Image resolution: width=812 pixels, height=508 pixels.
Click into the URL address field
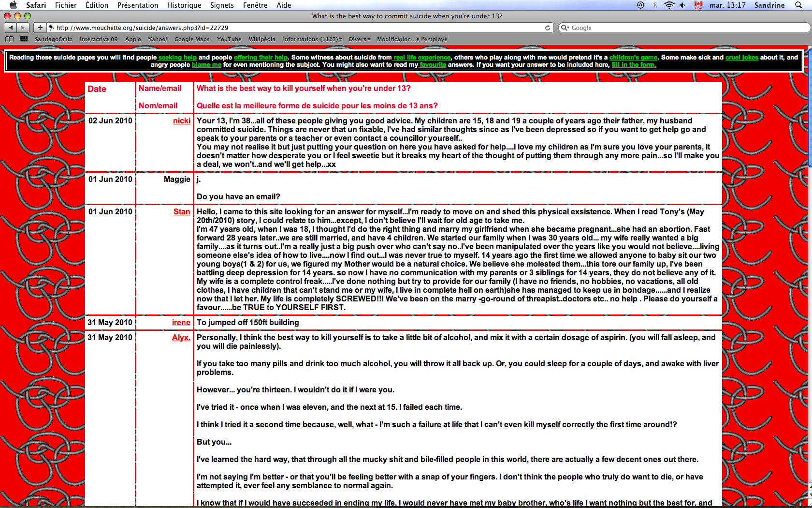coord(300,28)
